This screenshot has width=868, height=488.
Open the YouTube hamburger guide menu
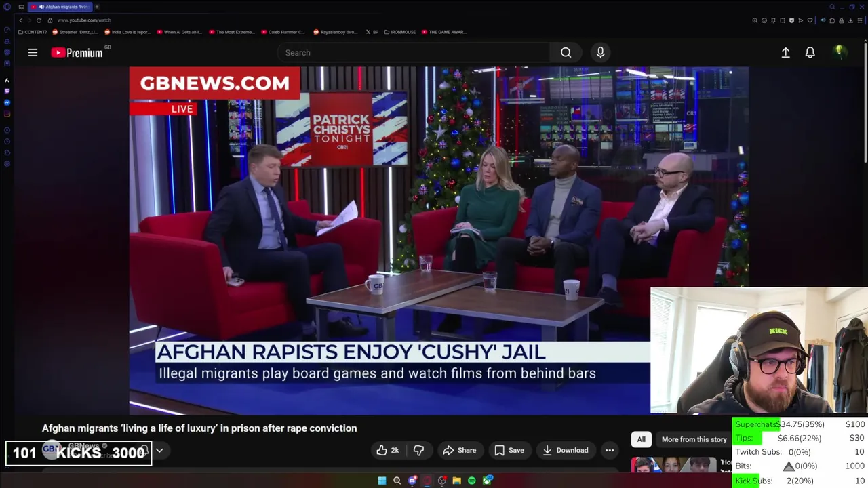[33, 52]
